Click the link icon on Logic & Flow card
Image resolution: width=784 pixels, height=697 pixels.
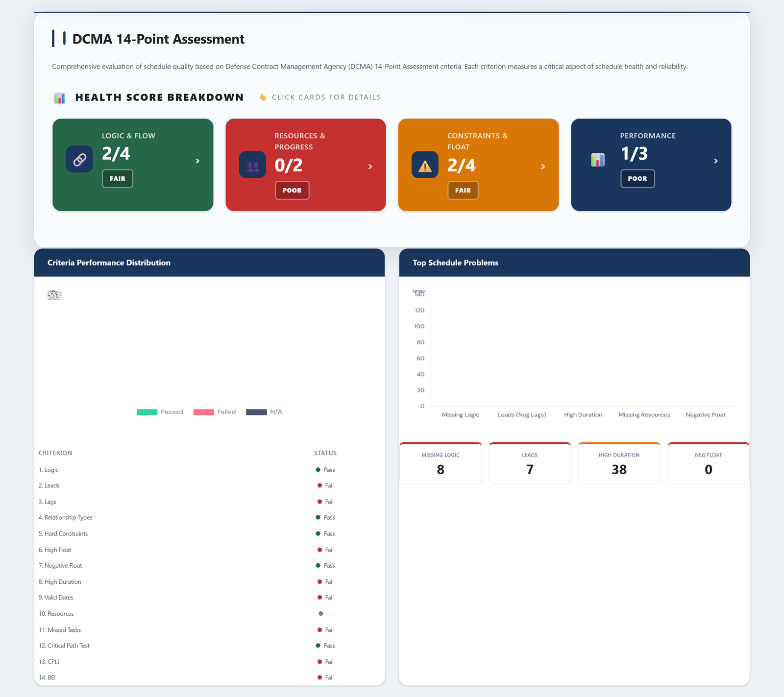[79, 159]
